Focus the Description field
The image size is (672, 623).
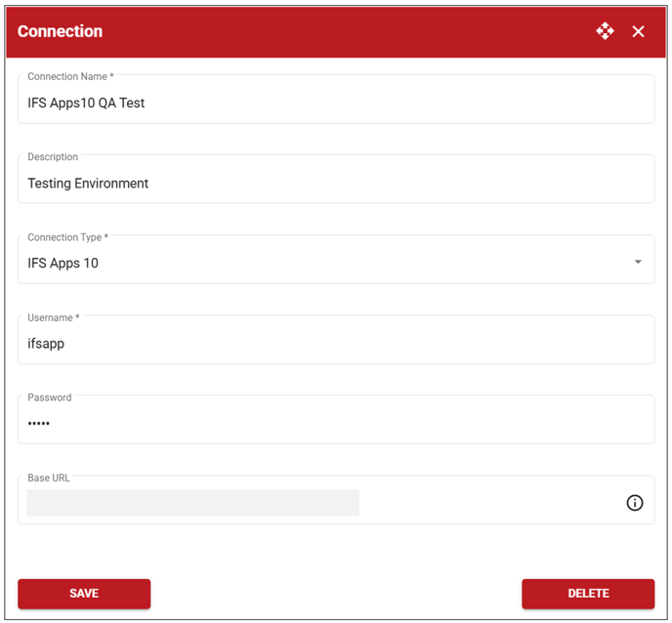tap(336, 179)
